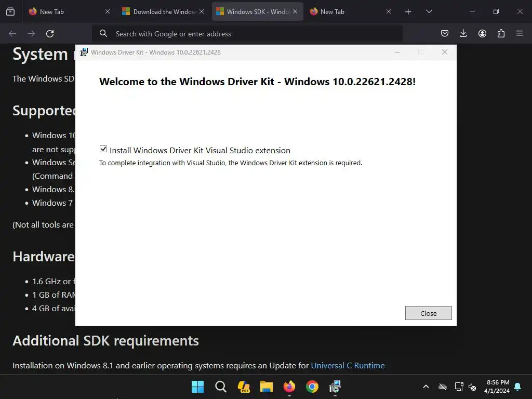Open the Firefox downloads panel
The image size is (532, 399).
click(463, 33)
